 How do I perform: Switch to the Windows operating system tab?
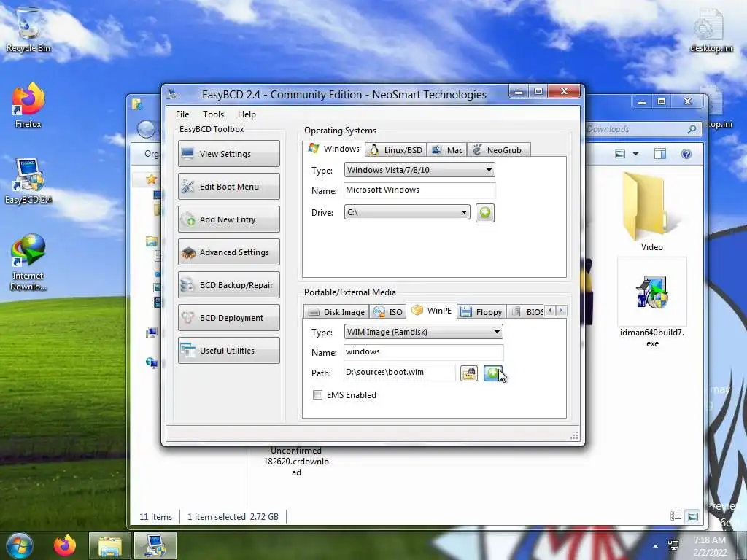tap(334, 149)
